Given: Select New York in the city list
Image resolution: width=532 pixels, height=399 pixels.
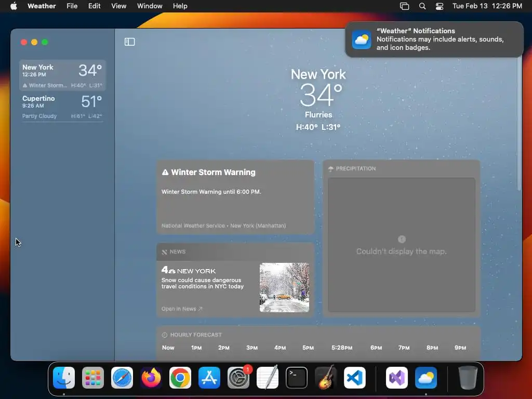Looking at the screenshot, I should (62, 75).
